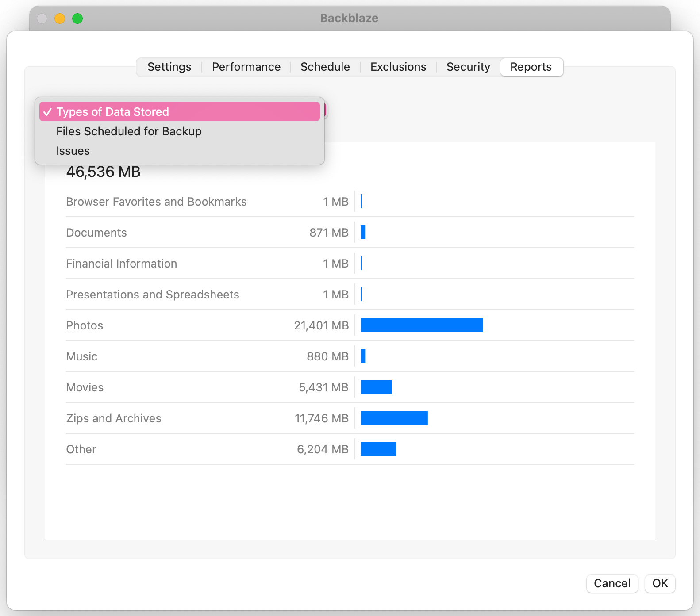
Task: Click the Financial Information label
Action: 122,264
